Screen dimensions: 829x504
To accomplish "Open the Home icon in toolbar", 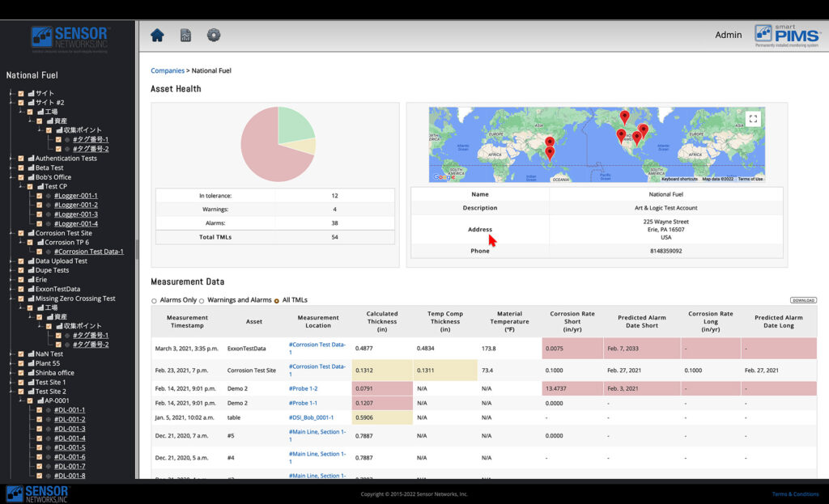I will coord(157,36).
